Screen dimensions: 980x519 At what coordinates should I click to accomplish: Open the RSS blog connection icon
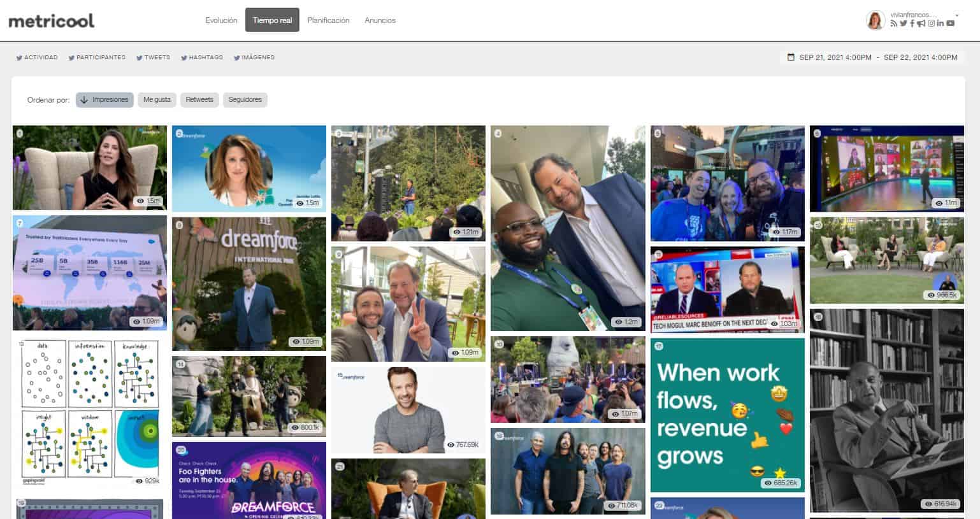point(893,24)
